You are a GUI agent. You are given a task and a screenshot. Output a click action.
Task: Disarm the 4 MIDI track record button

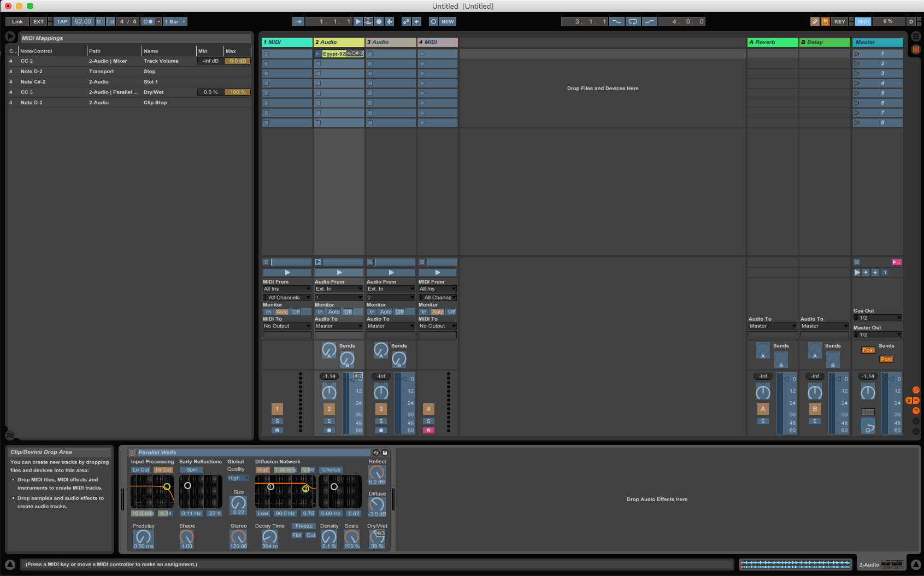point(428,431)
